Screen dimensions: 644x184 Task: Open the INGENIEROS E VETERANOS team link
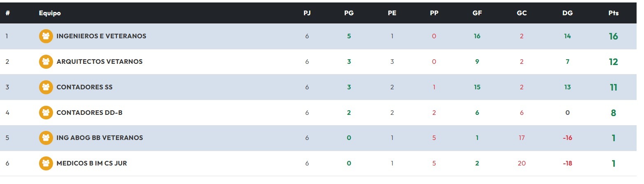pos(101,36)
